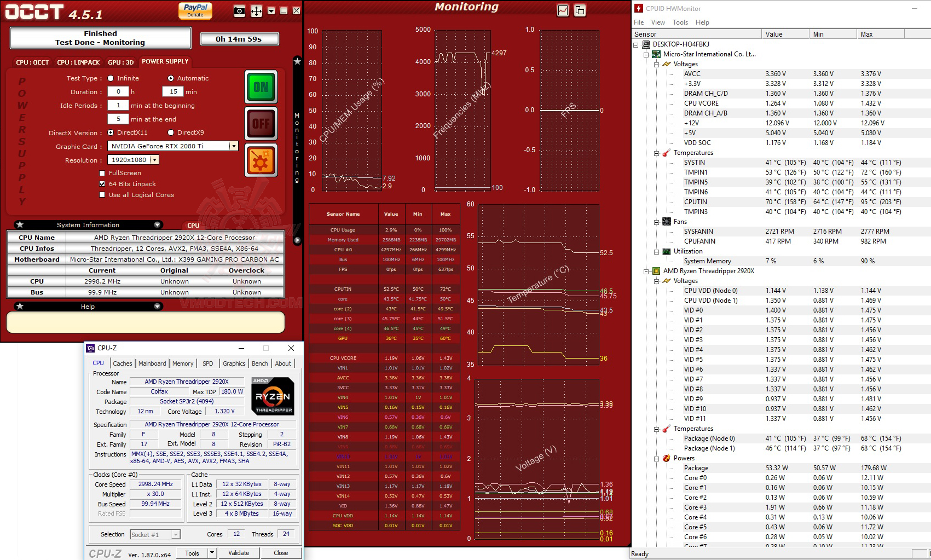The height and width of the screenshot is (560, 931).
Task: Take a screenshot with OCCT's camera icon
Action: tap(238, 10)
